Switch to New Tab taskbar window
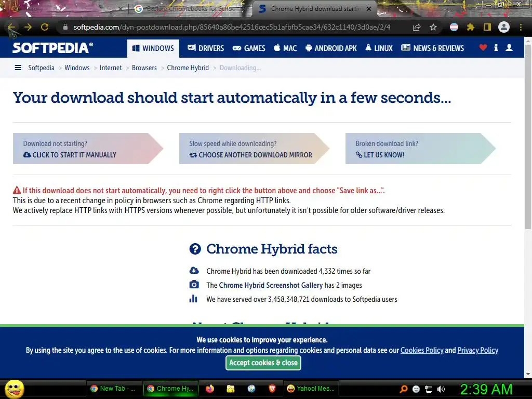The height and width of the screenshot is (399, 532). (x=113, y=389)
